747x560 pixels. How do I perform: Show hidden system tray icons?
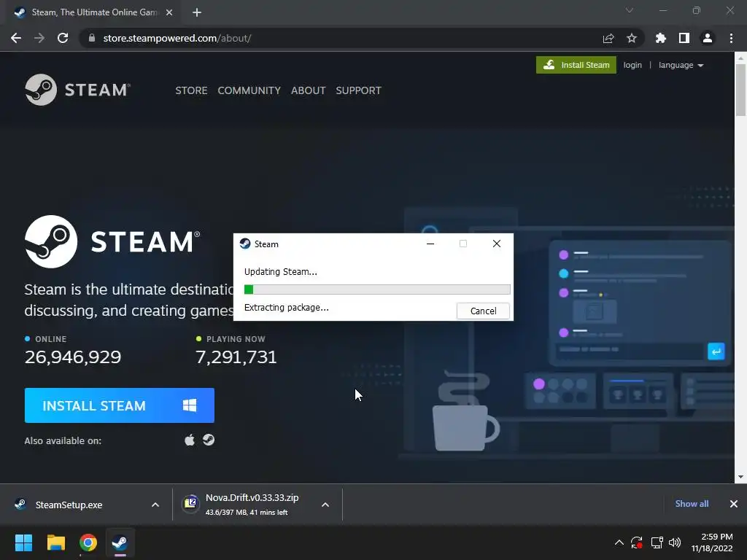(x=619, y=542)
